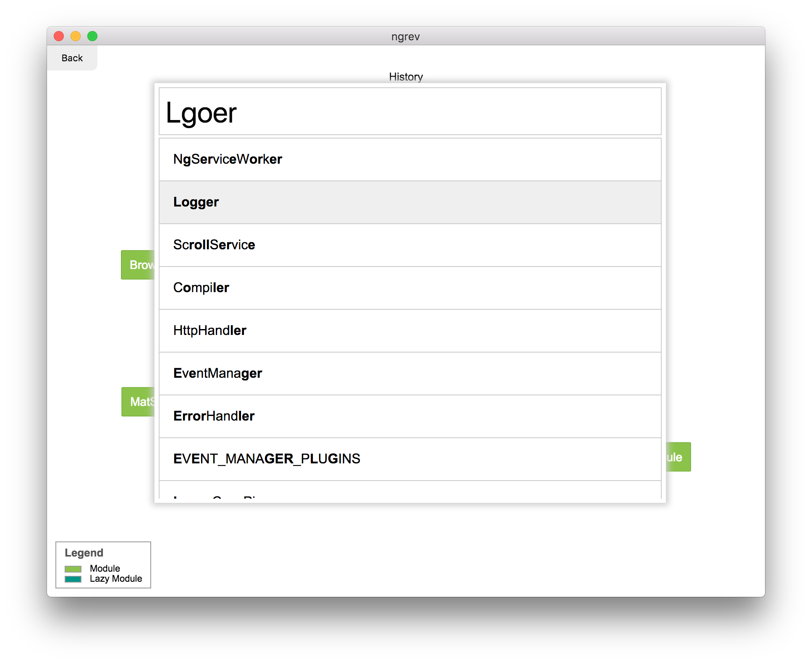812x664 pixels.
Task: Click the partially hidden Brow module node
Action: tap(138, 265)
